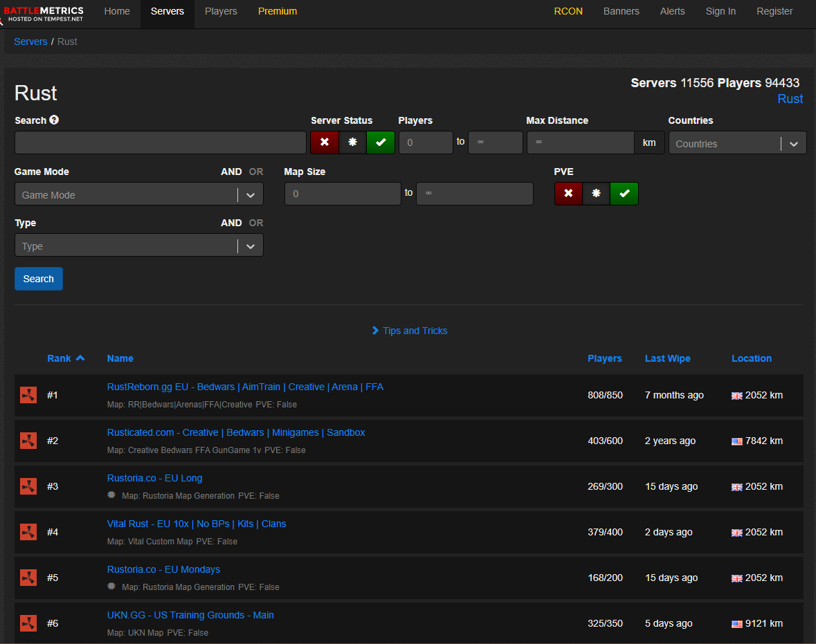This screenshot has width=816, height=644.
Task: Open the Rusticated.com Creative server link
Action: (236, 433)
